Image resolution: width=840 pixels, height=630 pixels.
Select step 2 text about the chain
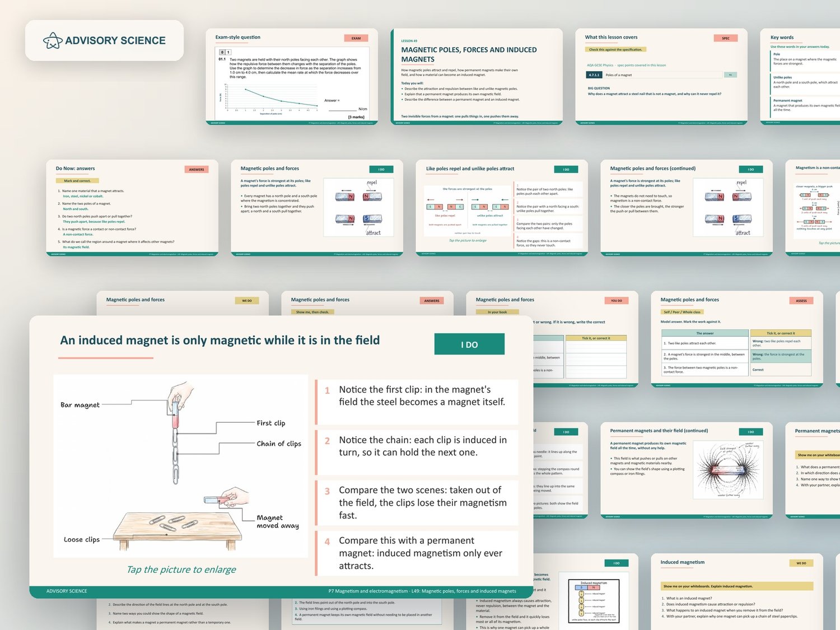[423, 446]
